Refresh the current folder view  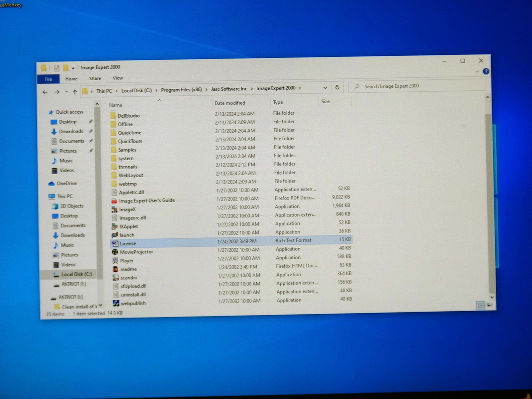tap(337, 87)
